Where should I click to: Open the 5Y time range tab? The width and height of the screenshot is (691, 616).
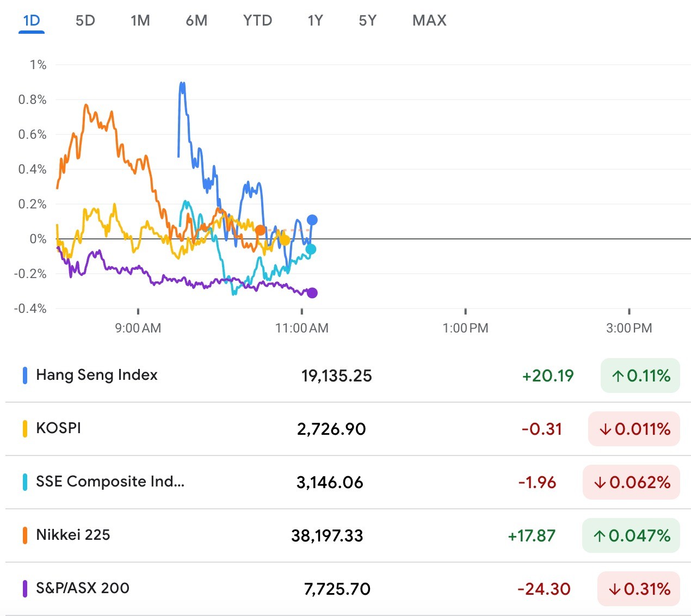tap(368, 21)
